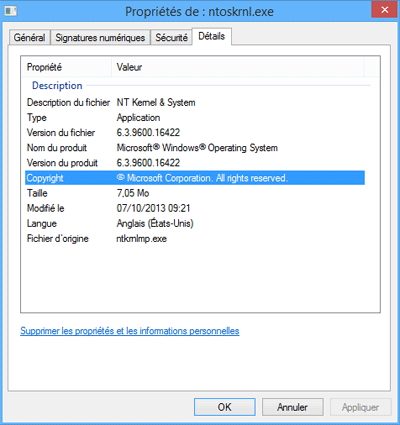400x425 pixels.
Task: Confirm with the OK button
Action: pyautogui.click(x=225, y=407)
